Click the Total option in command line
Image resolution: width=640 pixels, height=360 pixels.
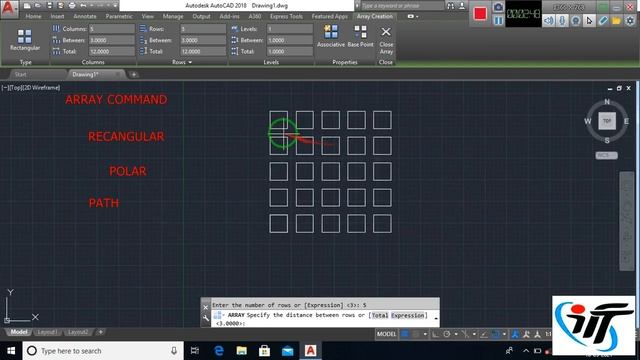[x=380, y=315]
